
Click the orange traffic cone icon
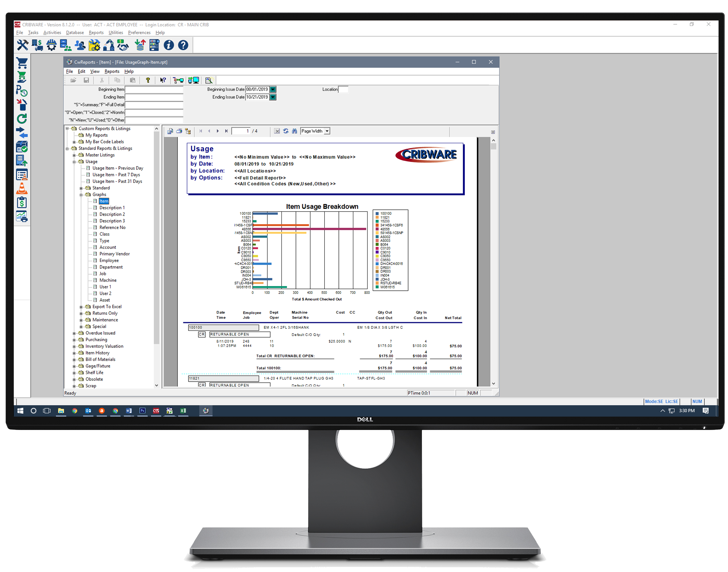(x=22, y=189)
